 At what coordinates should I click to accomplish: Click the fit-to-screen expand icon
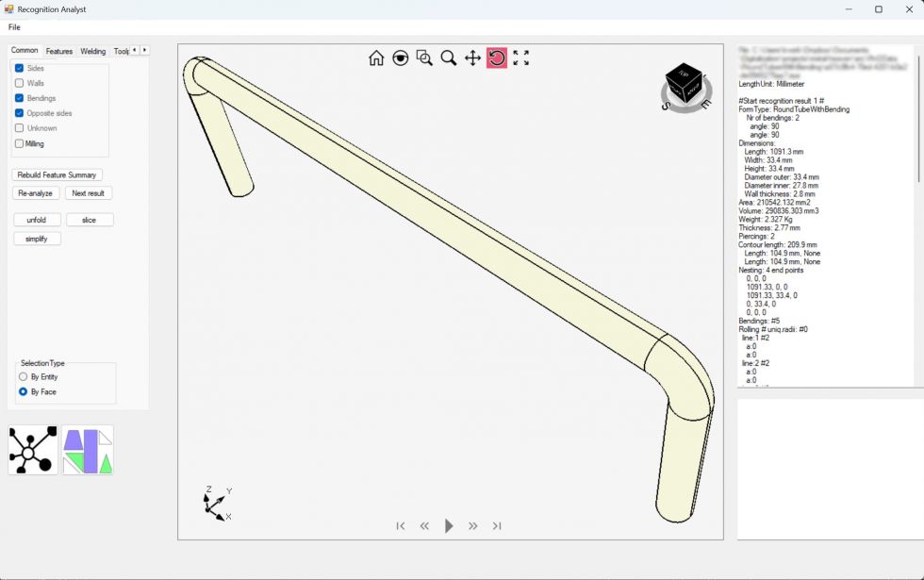(x=520, y=58)
